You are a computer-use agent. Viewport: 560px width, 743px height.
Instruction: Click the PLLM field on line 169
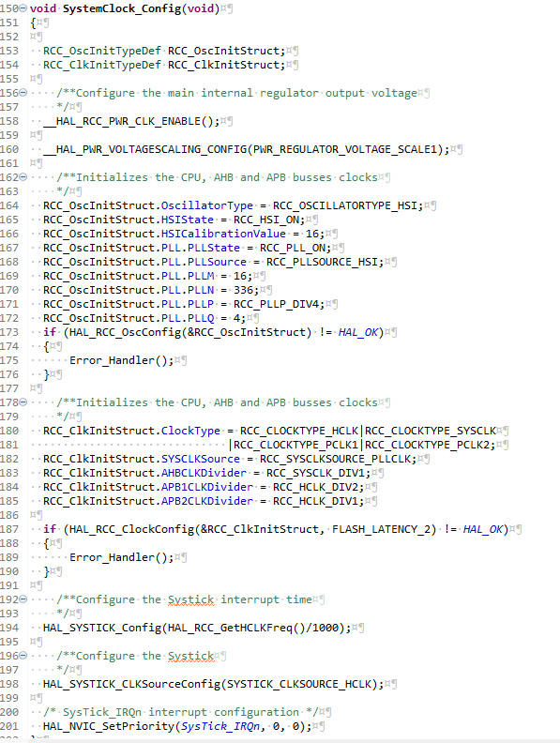click(x=201, y=276)
